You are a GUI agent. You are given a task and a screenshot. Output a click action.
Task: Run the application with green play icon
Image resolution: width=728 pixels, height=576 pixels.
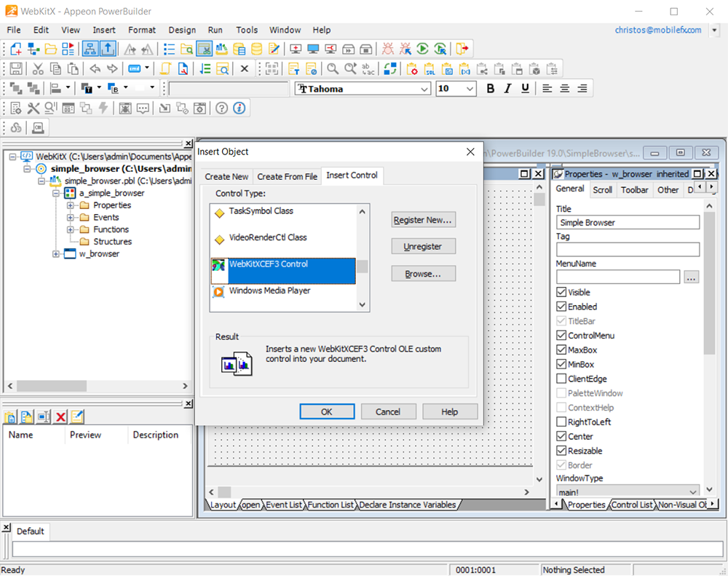point(422,49)
